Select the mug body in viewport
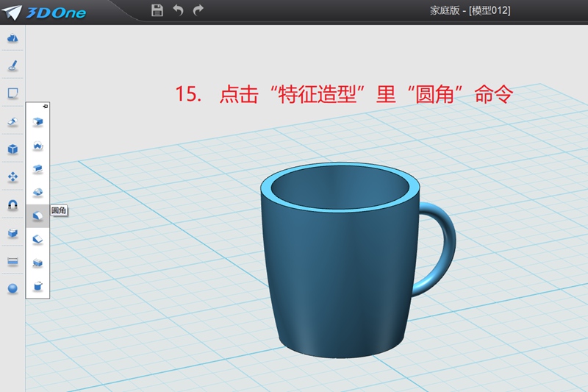 pyautogui.click(x=340, y=277)
